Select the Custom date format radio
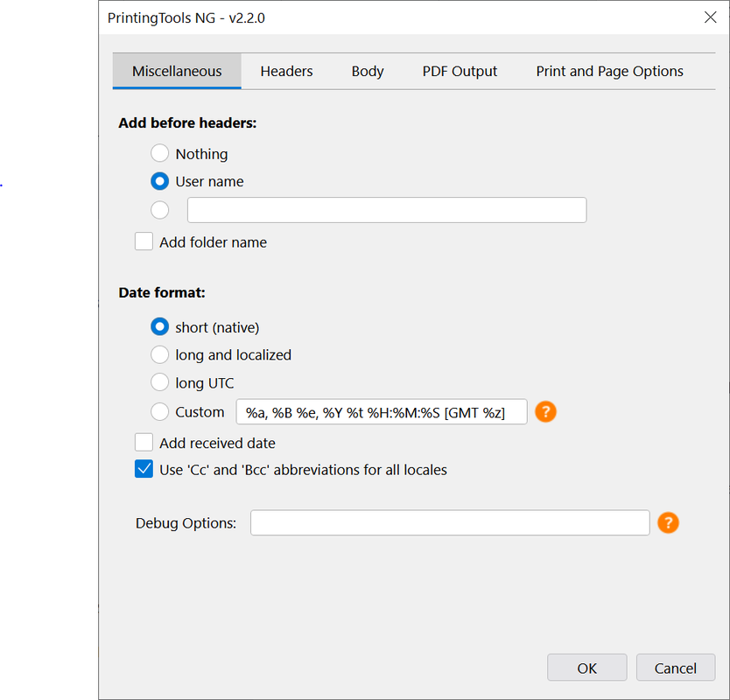The height and width of the screenshot is (700, 730). [x=159, y=411]
